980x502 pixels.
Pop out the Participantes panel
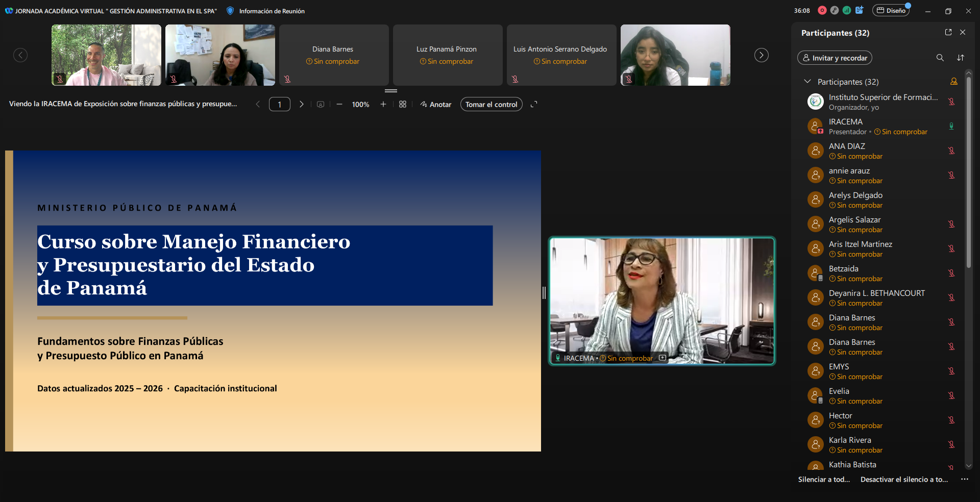pos(948,32)
